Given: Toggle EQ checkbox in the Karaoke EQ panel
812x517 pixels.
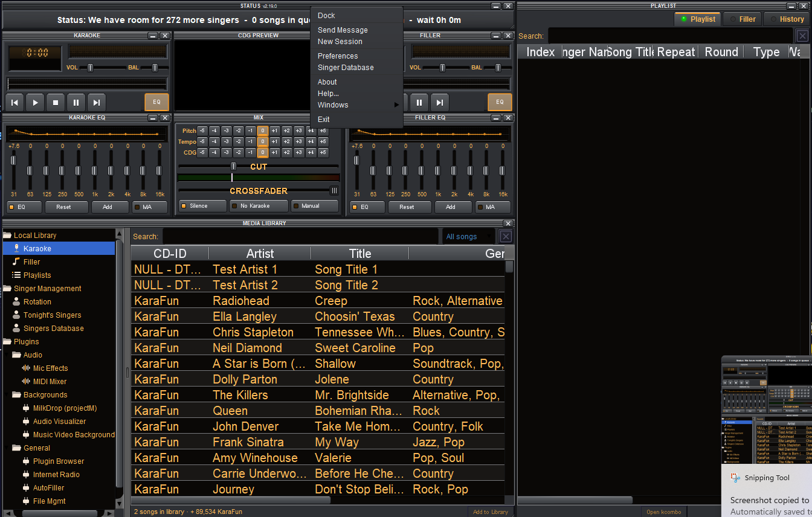Looking at the screenshot, I should point(24,207).
